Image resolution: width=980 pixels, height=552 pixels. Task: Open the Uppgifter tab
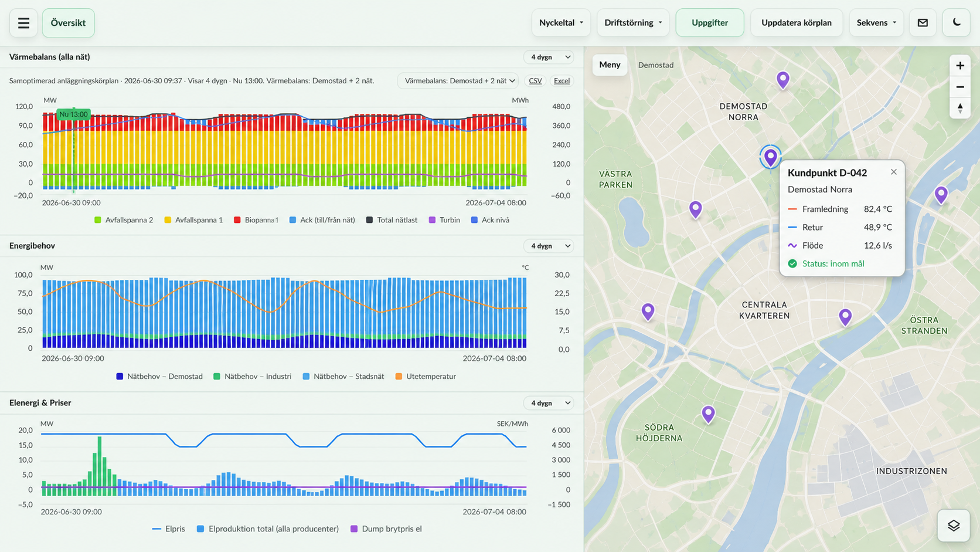point(710,23)
